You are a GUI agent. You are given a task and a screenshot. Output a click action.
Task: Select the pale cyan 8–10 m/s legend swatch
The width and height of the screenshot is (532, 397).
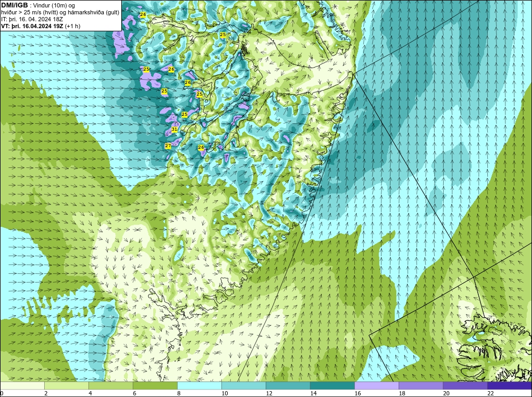[199, 385]
